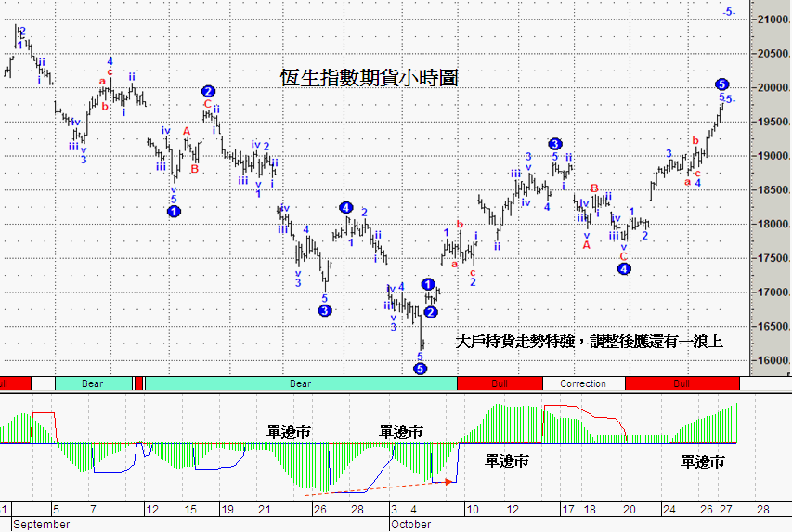
Task: Click date 15 on the time axis
Action: pos(190,510)
